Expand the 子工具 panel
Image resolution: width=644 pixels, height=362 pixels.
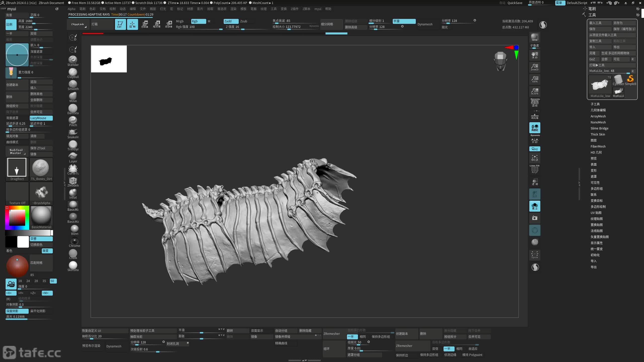pyautogui.click(x=595, y=104)
